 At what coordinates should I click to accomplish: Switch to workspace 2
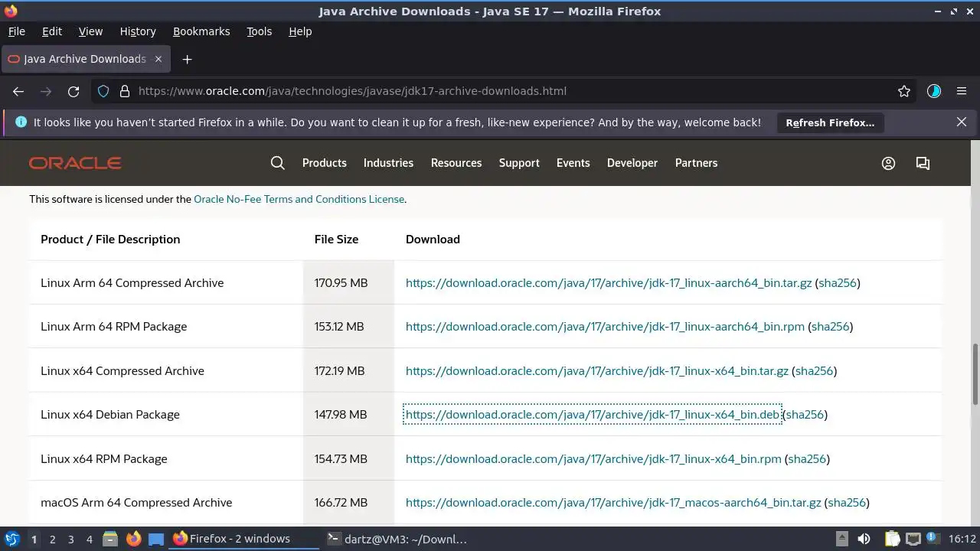tap(52, 540)
